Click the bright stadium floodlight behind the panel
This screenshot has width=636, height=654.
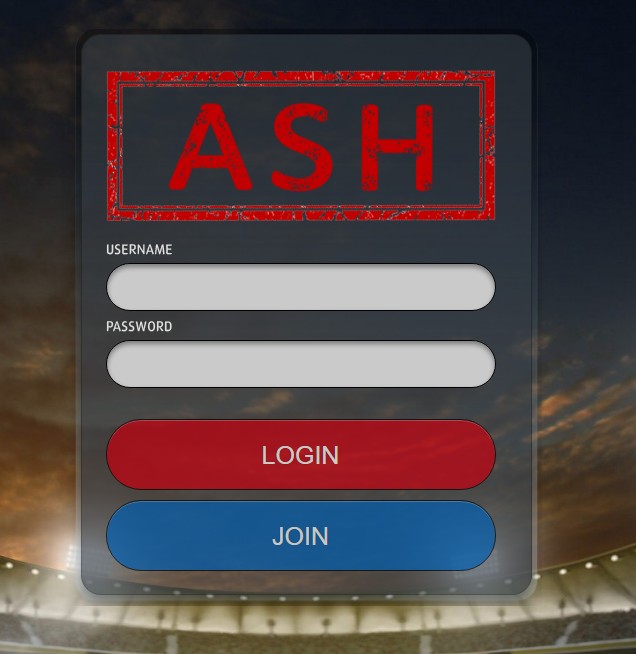(72, 557)
